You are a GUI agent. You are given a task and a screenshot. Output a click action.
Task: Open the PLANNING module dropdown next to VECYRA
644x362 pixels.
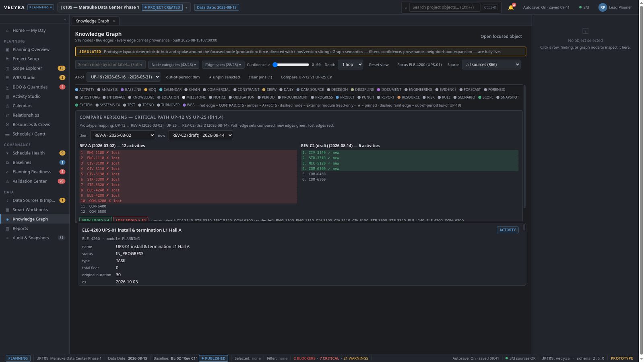coord(41,7)
